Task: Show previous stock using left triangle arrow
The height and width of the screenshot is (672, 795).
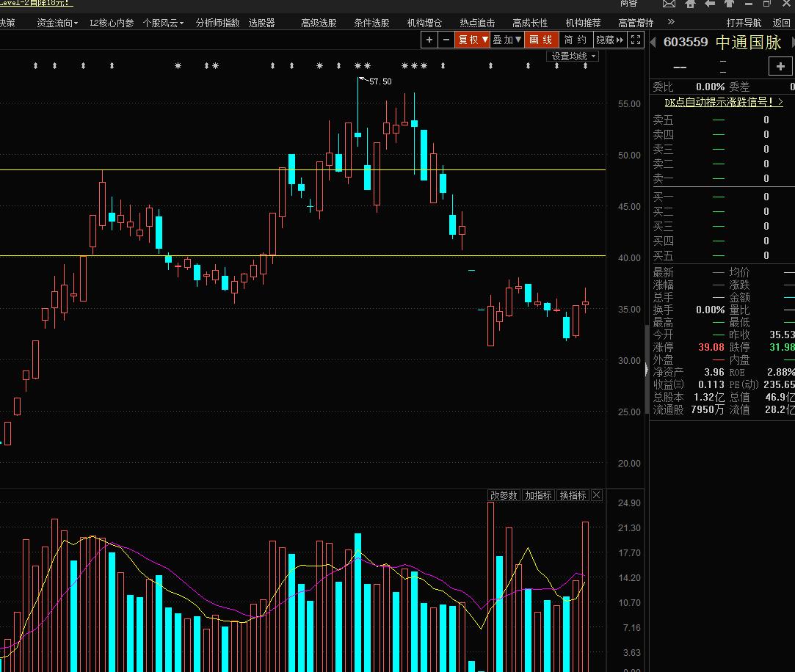Action: (653, 43)
